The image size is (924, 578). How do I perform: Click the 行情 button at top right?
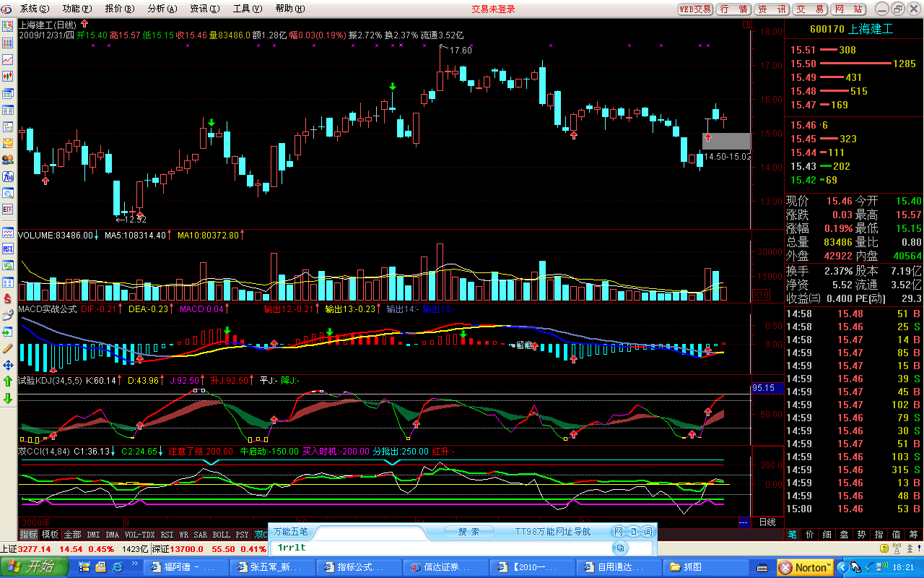734,9
